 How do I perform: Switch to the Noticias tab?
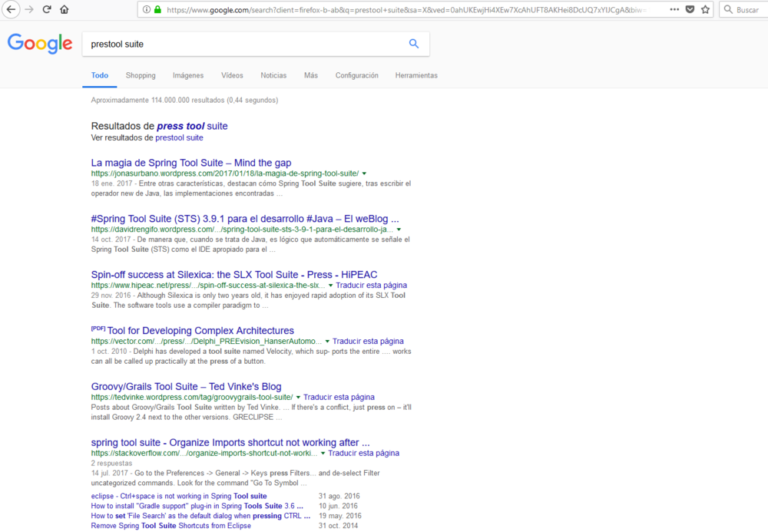(x=273, y=75)
